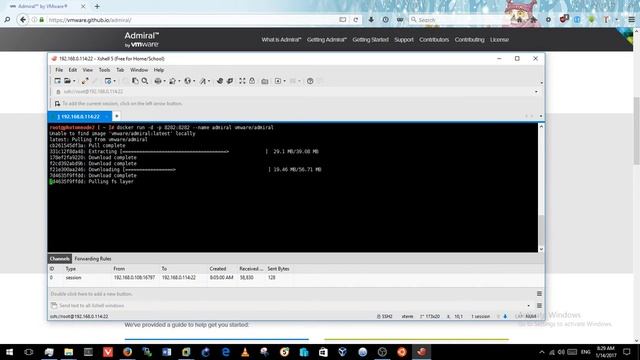640x360 pixels.
Task: Expand the Print icon dropdown arrow
Action: point(164,81)
